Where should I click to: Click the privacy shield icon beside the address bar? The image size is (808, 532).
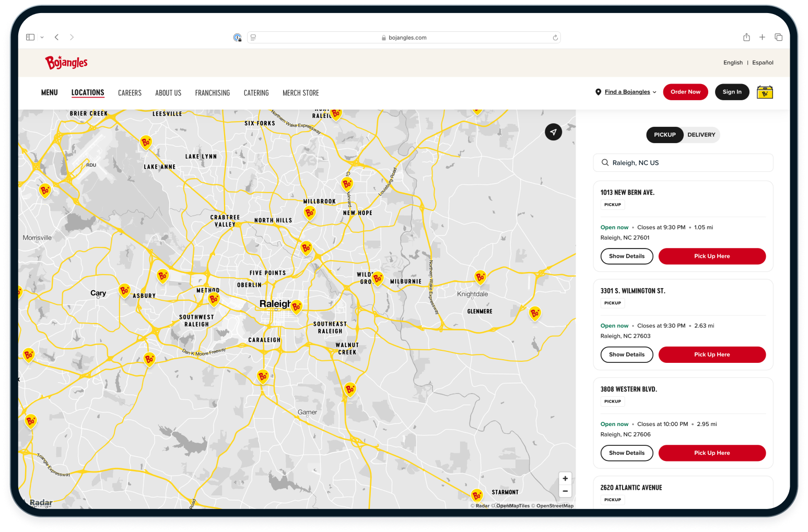point(237,37)
